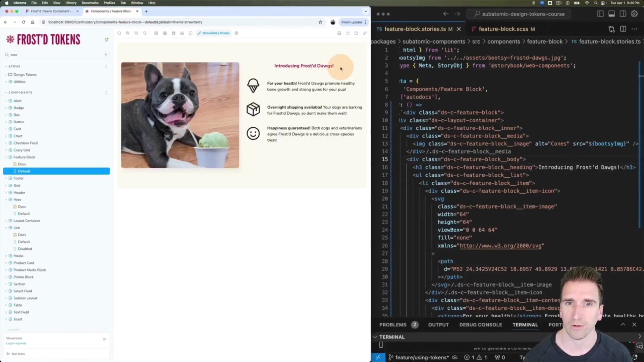The image size is (644, 362).
Task: Switch to the feature-block.scss editor tab
Action: [x=503, y=29]
